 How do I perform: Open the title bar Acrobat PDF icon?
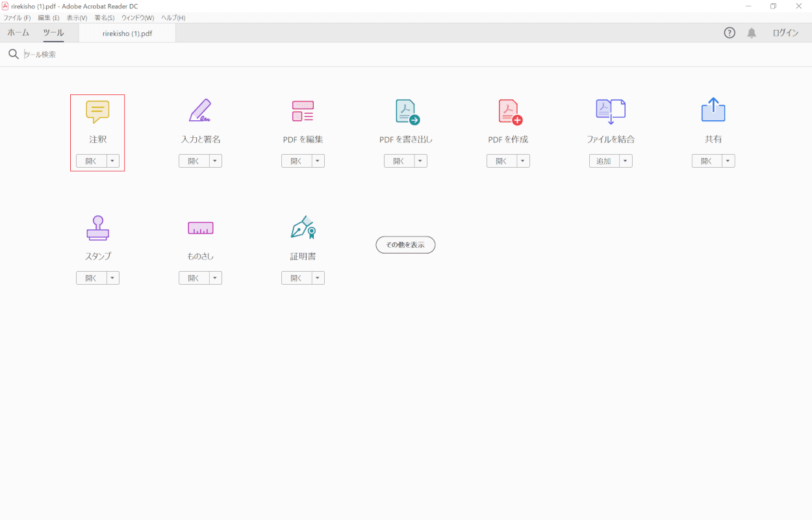click(x=5, y=6)
